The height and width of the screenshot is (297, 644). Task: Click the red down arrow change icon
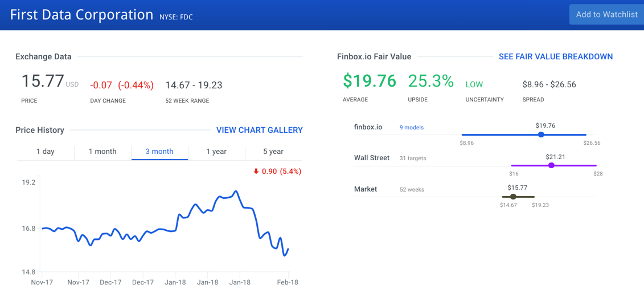click(x=256, y=172)
